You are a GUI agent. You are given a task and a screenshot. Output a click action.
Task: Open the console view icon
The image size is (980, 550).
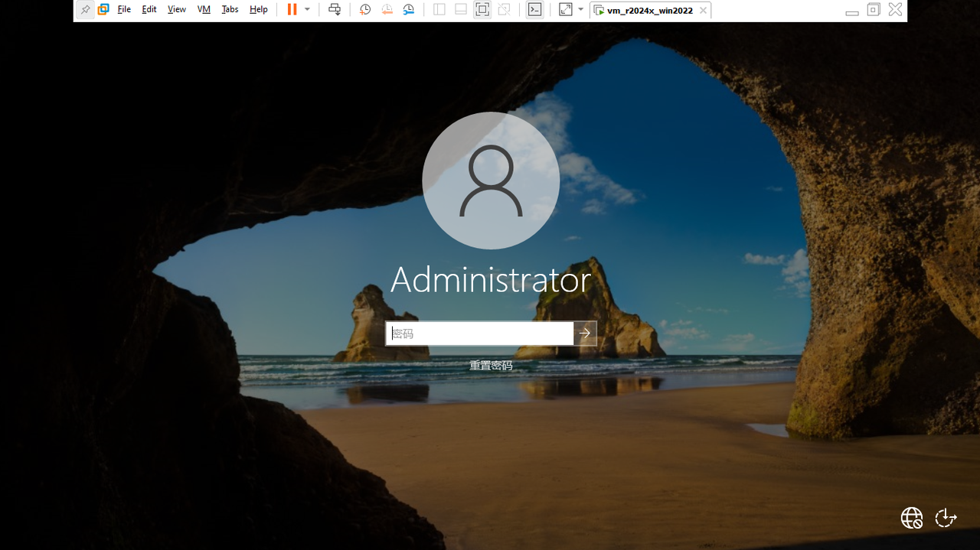point(535,10)
